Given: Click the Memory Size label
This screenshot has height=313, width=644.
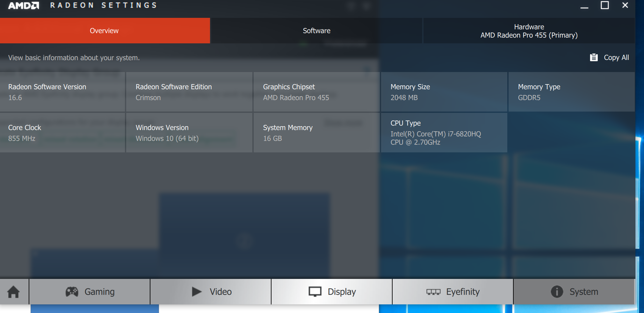Looking at the screenshot, I should [410, 87].
